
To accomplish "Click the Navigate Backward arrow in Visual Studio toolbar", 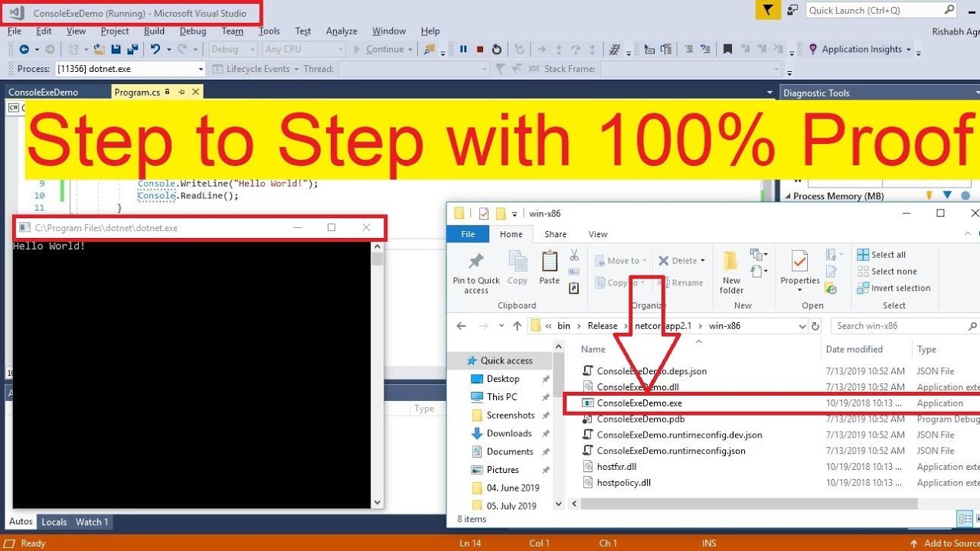I will tap(24, 49).
